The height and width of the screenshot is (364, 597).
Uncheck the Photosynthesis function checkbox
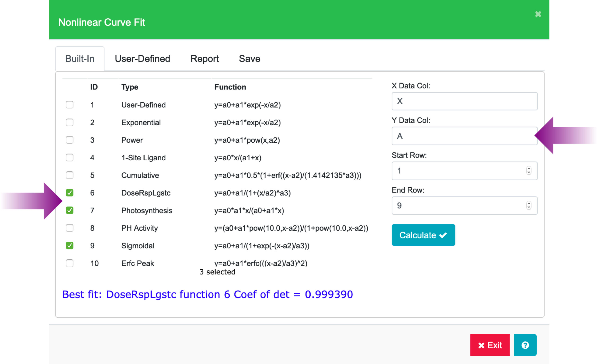[69, 210]
